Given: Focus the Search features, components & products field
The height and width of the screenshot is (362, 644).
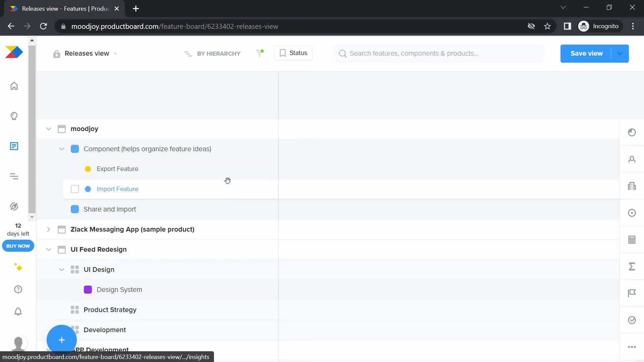Looking at the screenshot, I should coord(439,54).
